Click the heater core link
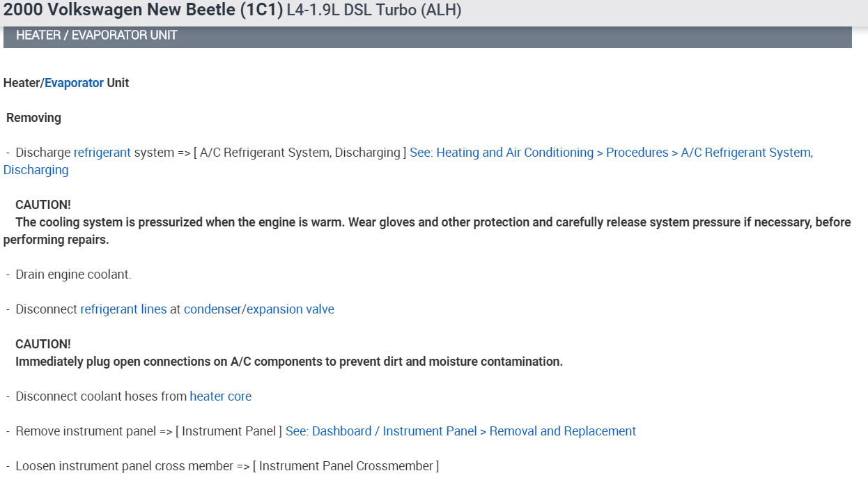The width and height of the screenshot is (868, 487). click(x=220, y=396)
